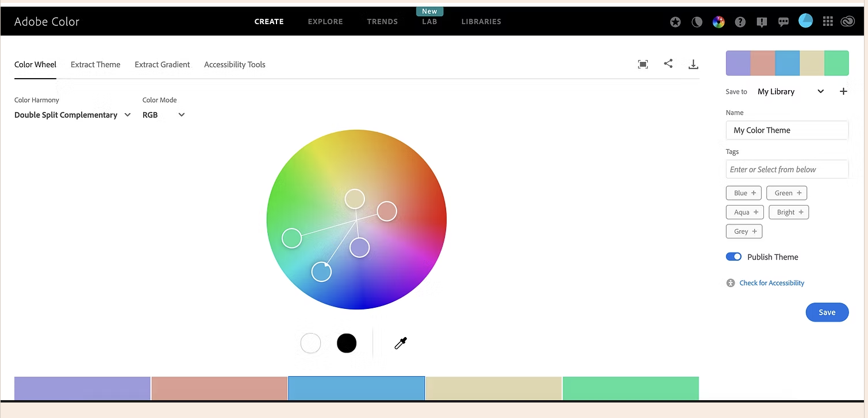Viewport: 868px width, 418px height.
Task: Click the theme Name input field
Action: (x=787, y=130)
